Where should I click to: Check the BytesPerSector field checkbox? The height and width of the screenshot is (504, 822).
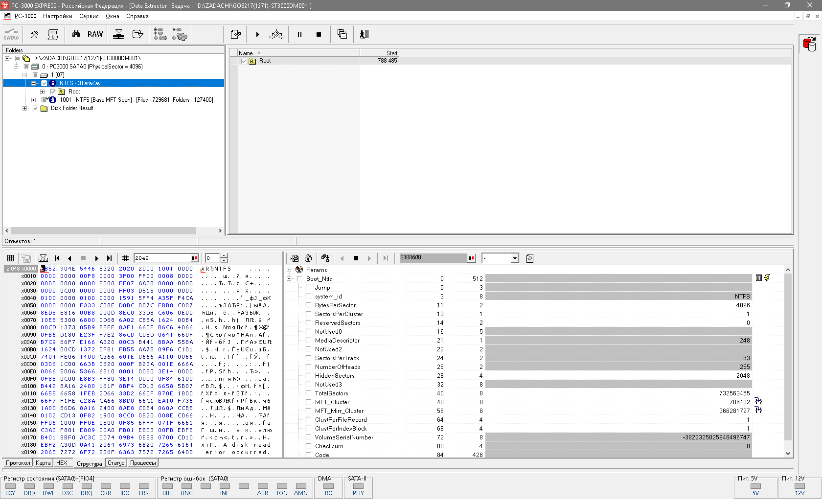coord(308,305)
